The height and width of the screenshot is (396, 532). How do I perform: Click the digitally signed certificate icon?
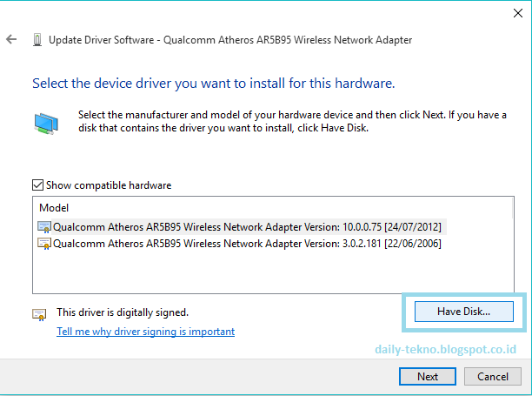pyautogui.click(x=39, y=315)
